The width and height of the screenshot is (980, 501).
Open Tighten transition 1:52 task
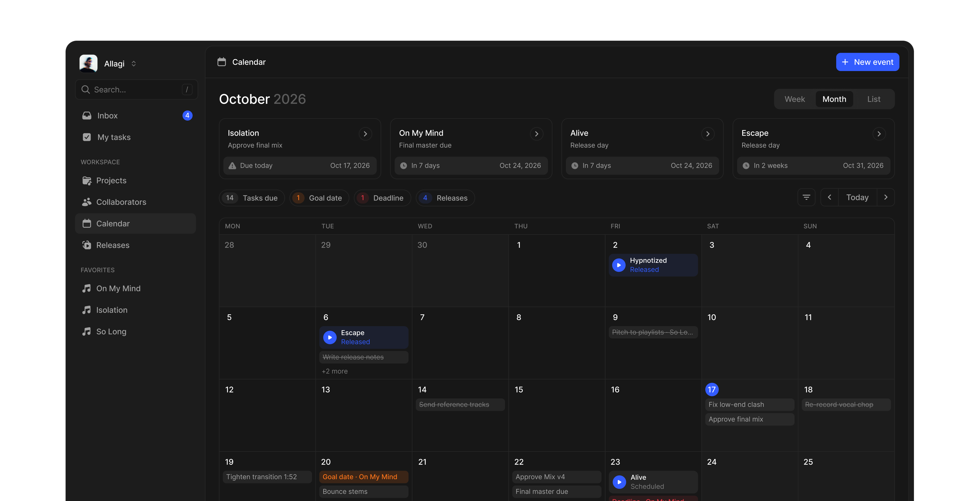(267, 477)
